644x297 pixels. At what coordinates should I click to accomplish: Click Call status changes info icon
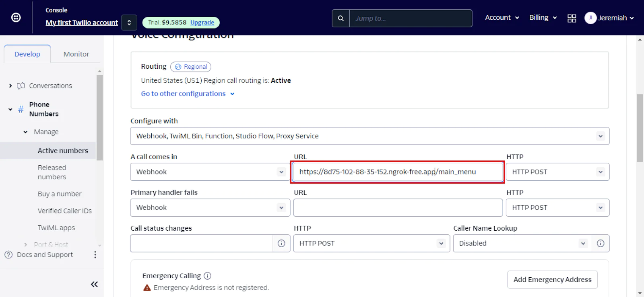tap(281, 243)
